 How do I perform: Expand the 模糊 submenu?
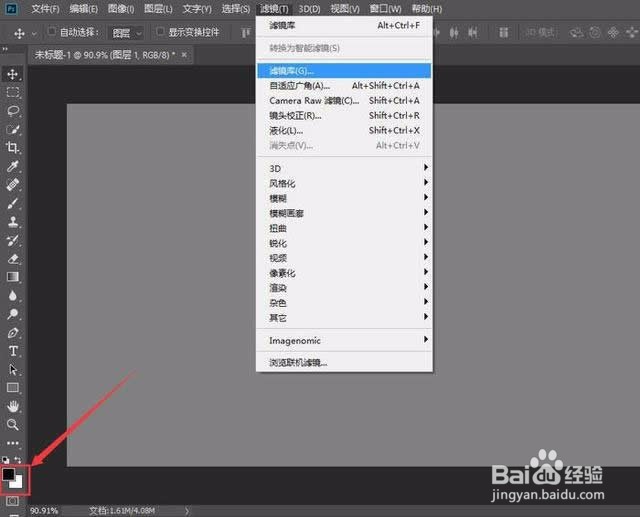(344, 198)
